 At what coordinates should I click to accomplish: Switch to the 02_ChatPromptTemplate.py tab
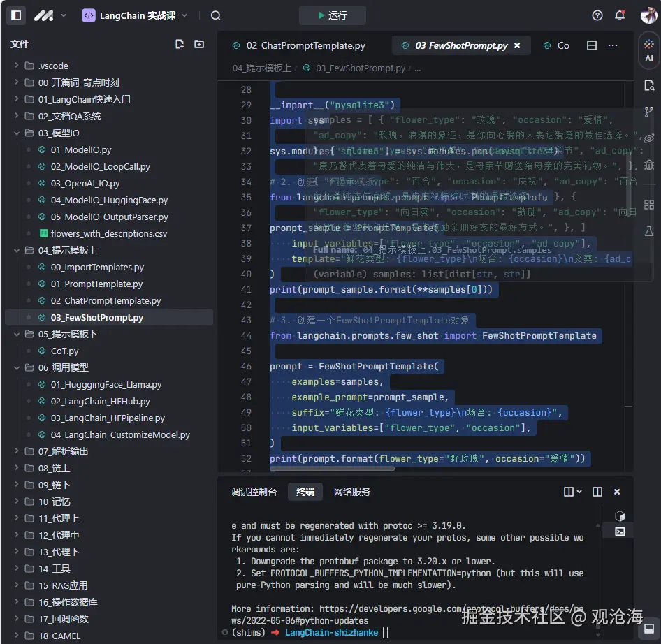point(305,45)
